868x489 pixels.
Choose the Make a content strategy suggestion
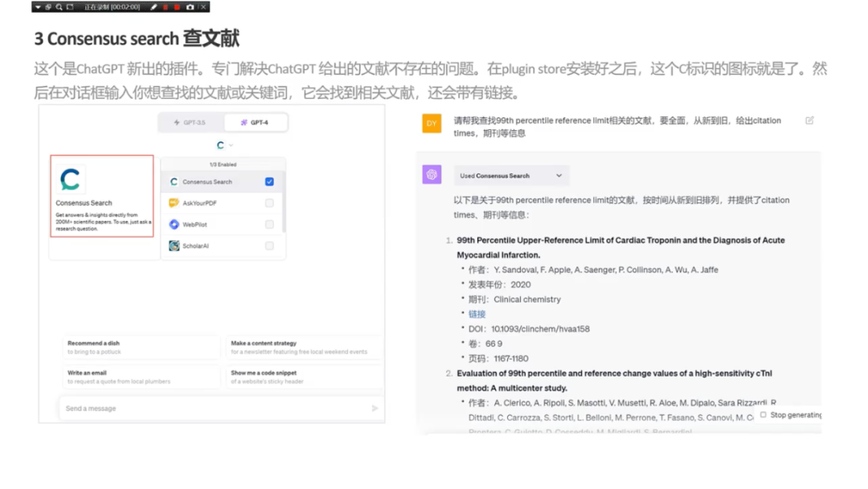[303, 348]
